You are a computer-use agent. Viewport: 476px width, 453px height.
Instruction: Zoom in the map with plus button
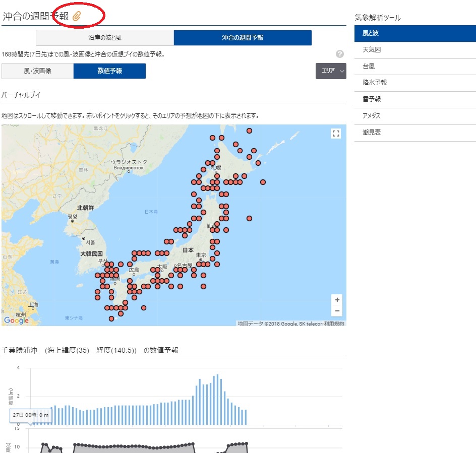tap(337, 300)
